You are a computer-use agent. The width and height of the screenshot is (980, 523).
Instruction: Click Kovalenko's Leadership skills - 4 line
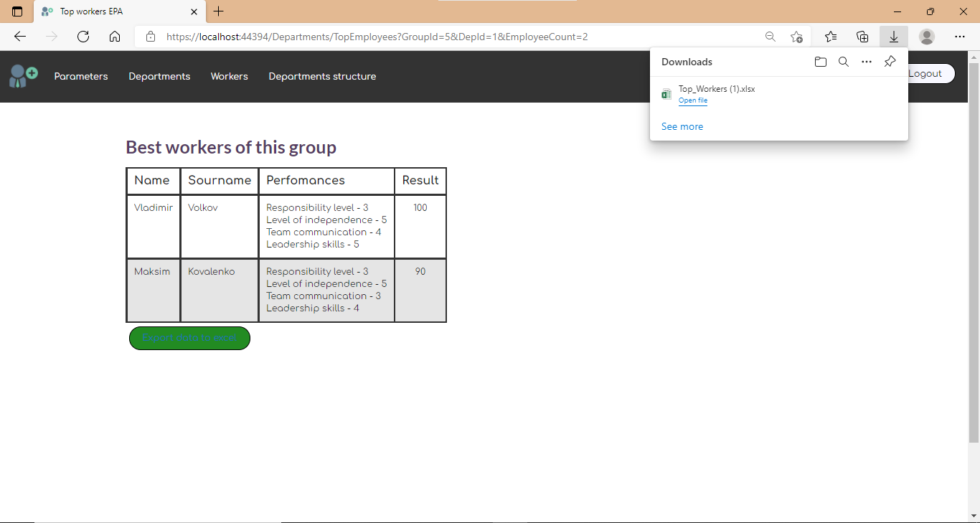pyautogui.click(x=313, y=308)
